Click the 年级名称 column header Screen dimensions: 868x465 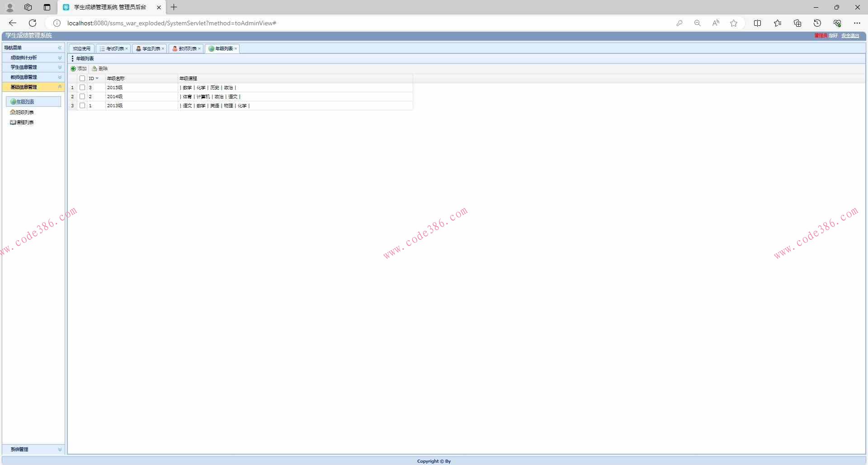coord(142,79)
